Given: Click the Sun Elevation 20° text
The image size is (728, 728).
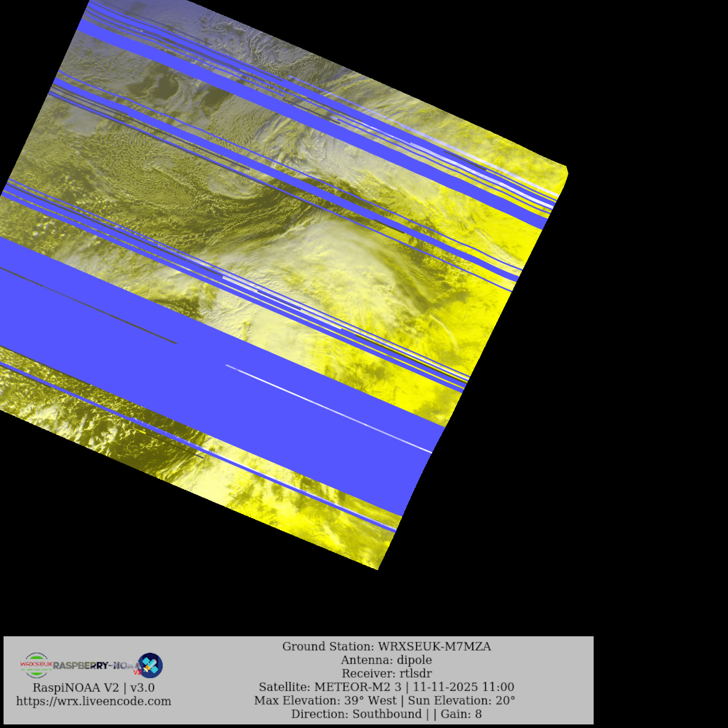Looking at the screenshot, I should click(x=462, y=701).
